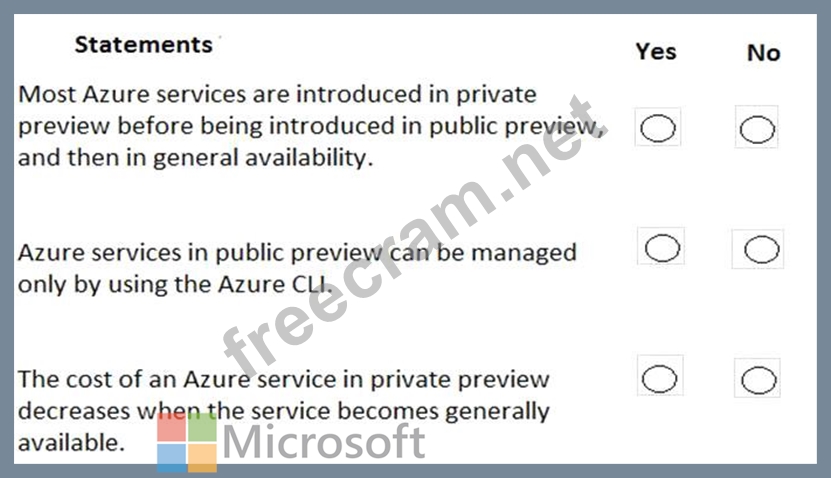Choose No for the Azure CLI statement
The image size is (831, 478).
coord(761,249)
